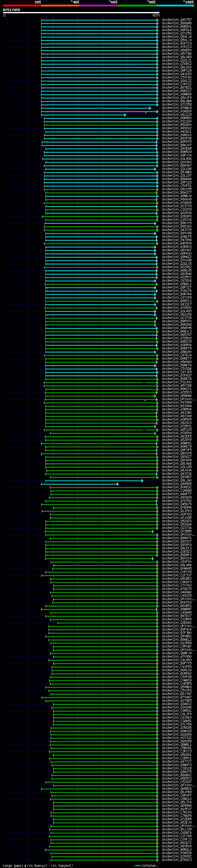Screen dimensions: 197x868
Task: Select the label UniRef100_C7NGP8
Action: point(177,816)
